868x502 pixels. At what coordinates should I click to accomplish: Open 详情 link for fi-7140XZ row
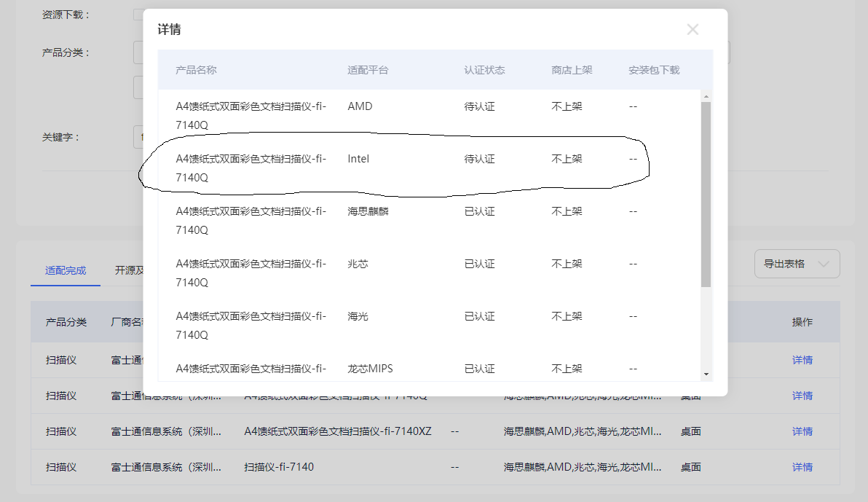(802, 431)
